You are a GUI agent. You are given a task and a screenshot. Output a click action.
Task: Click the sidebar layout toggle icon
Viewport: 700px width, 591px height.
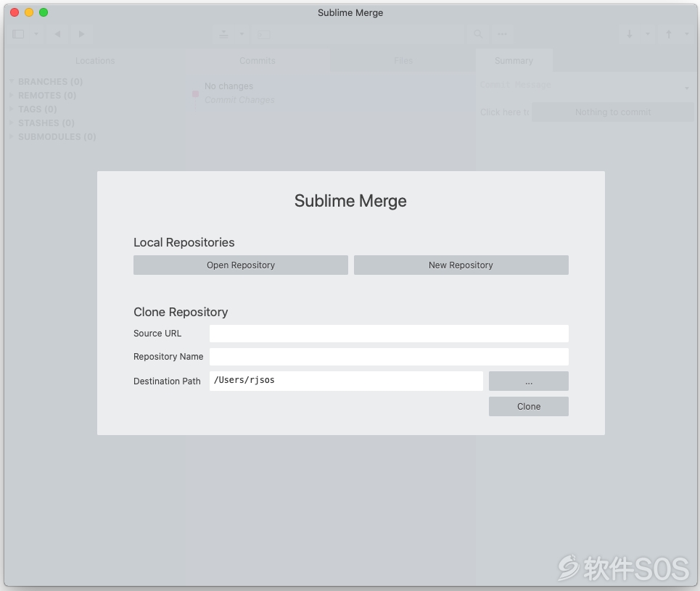[18, 34]
